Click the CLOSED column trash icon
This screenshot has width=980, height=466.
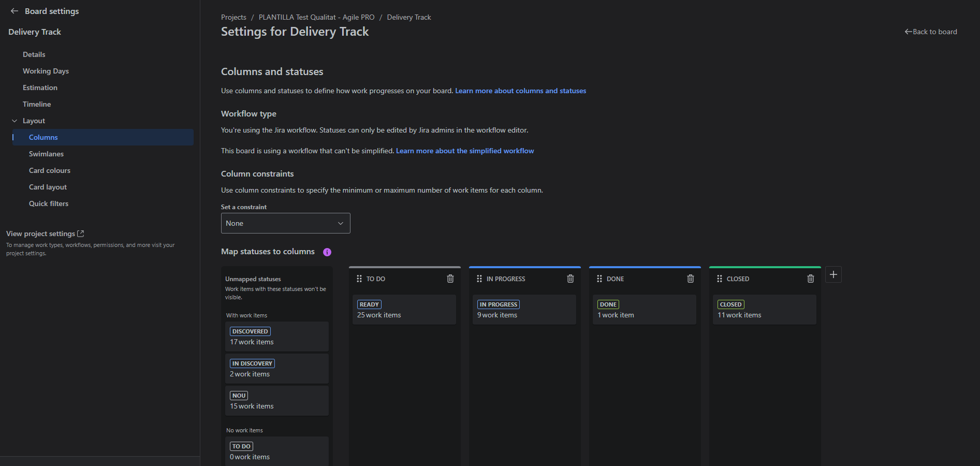click(x=810, y=279)
